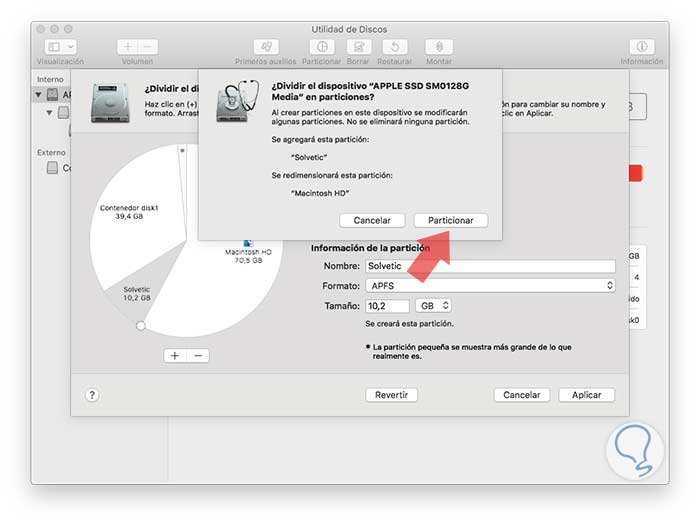Click the hard drive icon in the partition sheet

110,104
